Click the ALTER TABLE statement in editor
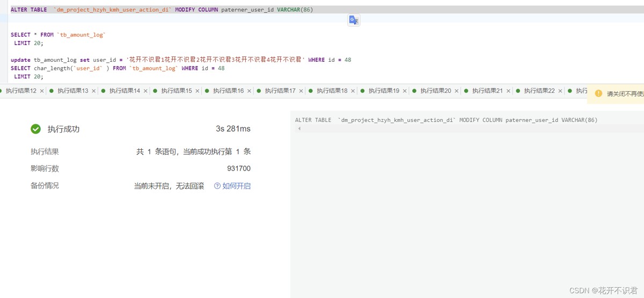Viewport: 644px width, 298px height. tap(162, 10)
